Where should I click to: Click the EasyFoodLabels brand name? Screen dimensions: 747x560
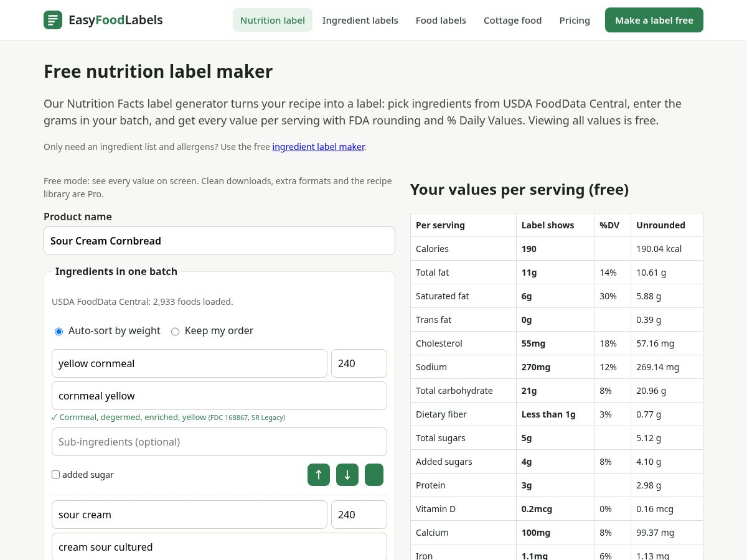pyautogui.click(x=116, y=20)
